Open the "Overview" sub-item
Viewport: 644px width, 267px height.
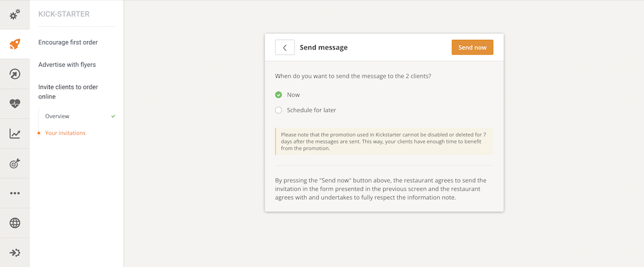pyautogui.click(x=57, y=116)
